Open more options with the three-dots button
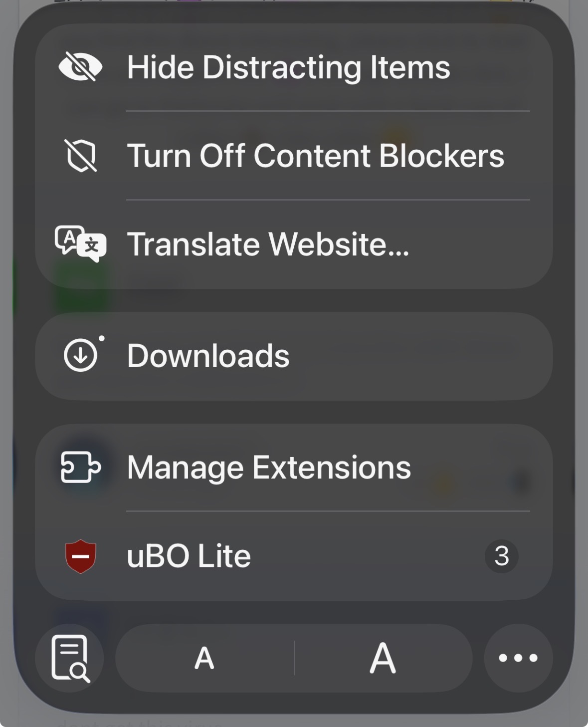588x727 pixels. (518, 658)
